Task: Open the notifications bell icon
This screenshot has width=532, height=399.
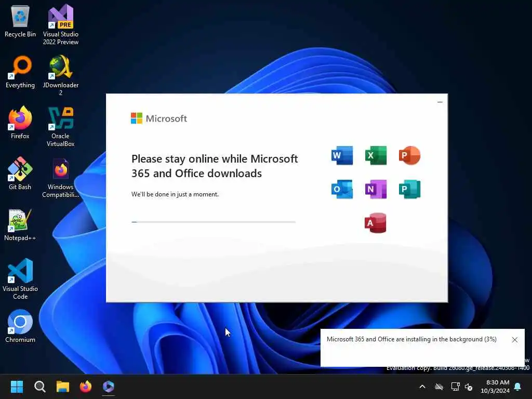Action: [x=518, y=387]
